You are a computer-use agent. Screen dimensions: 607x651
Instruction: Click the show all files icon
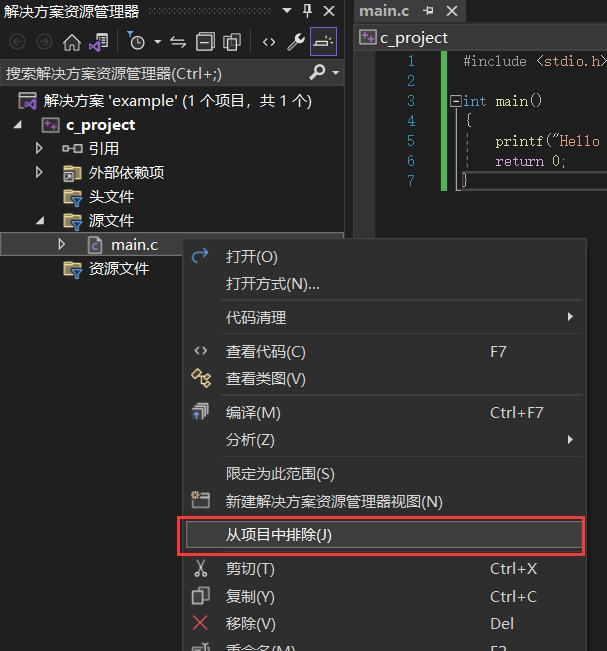(x=232, y=42)
